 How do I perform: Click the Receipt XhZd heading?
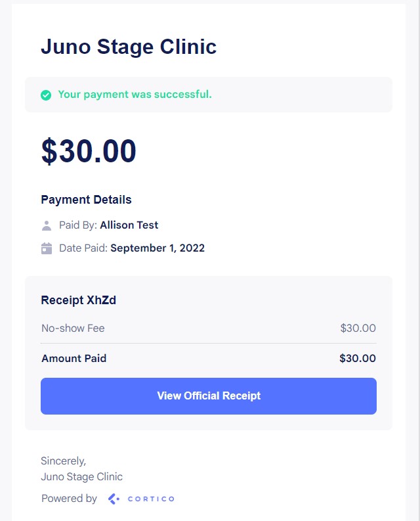(79, 300)
